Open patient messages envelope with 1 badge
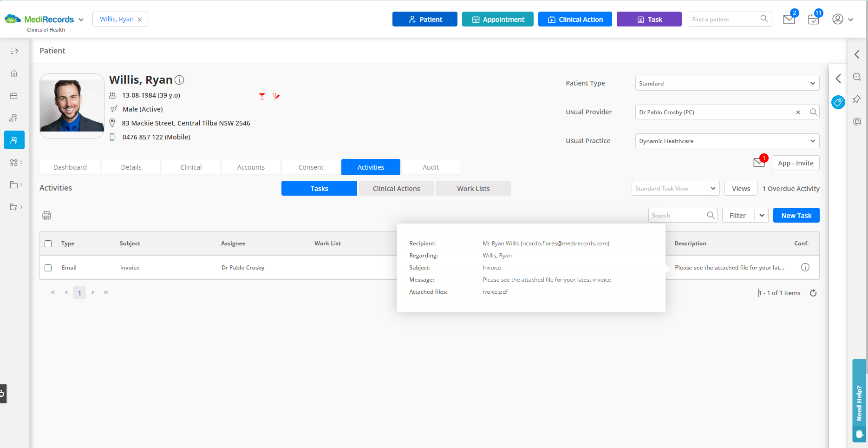868x448 pixels. point(760,162)
